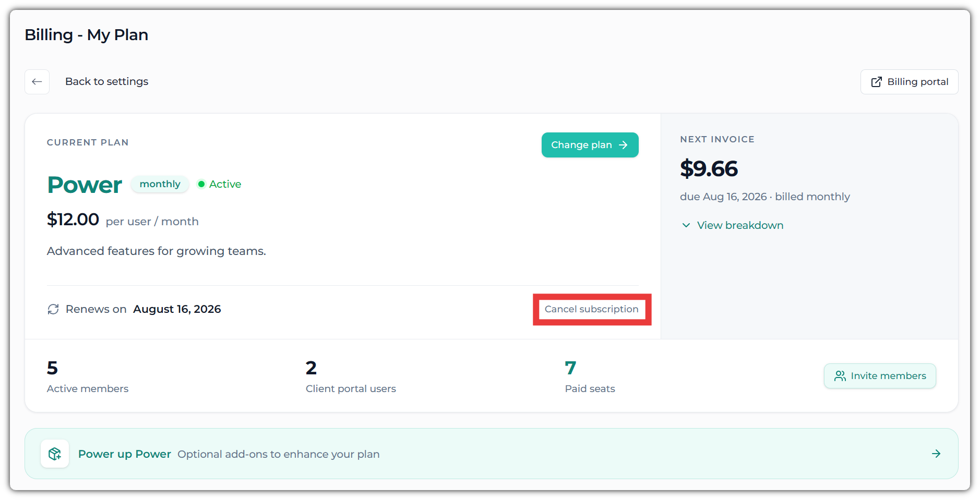Click the add-on package icon
Viewport: 980px width, 500px height.
55,454
